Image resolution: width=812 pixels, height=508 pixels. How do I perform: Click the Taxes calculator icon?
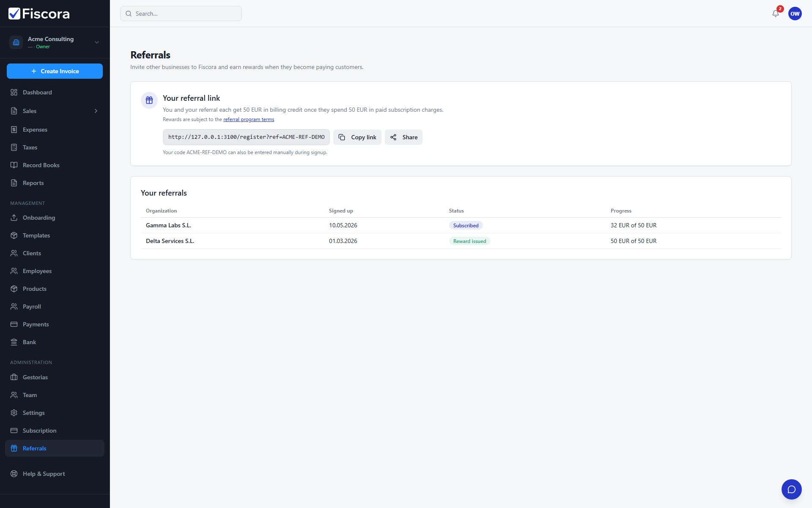point(14,147)
